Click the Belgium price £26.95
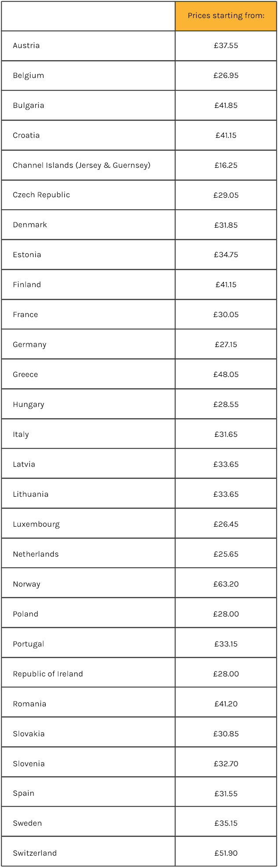This screenshot has height=868, width=278. pyautogui.click(x=226, y=75)
